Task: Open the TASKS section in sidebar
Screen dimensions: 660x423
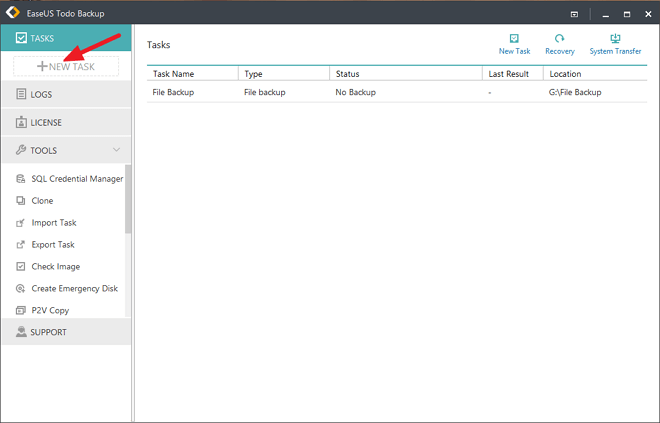Action: [x=66, y=38]
